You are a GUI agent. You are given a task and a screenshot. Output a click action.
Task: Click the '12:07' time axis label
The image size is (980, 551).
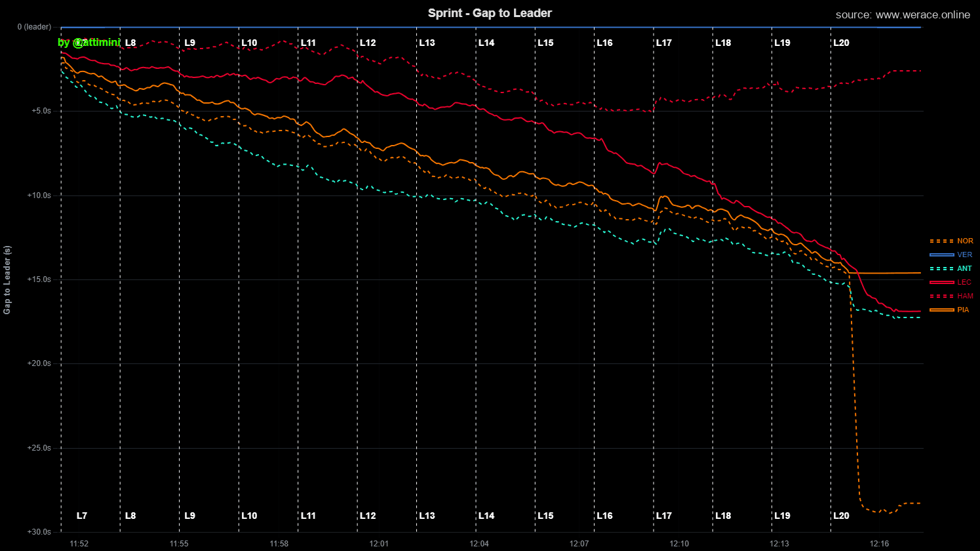click(x=579, y=544)
